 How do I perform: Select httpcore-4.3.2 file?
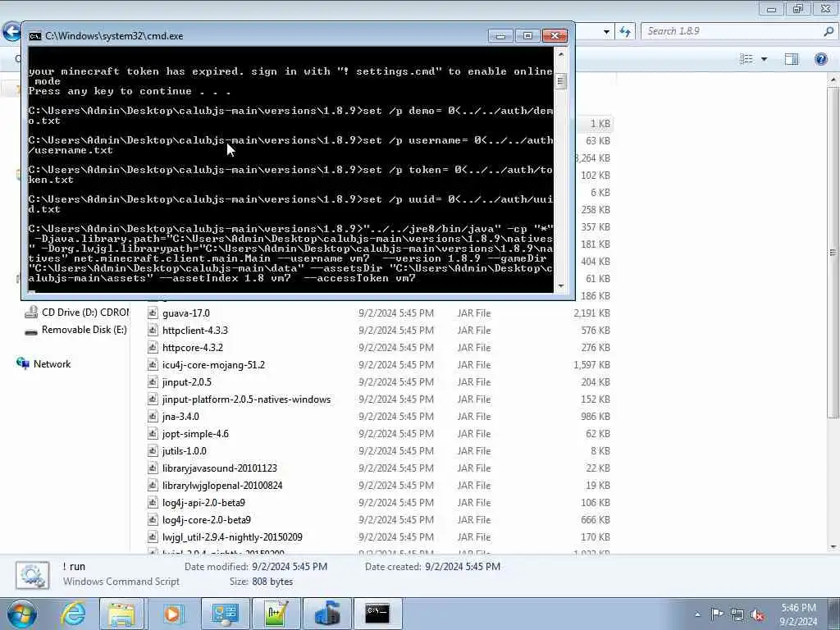(192, 348)
